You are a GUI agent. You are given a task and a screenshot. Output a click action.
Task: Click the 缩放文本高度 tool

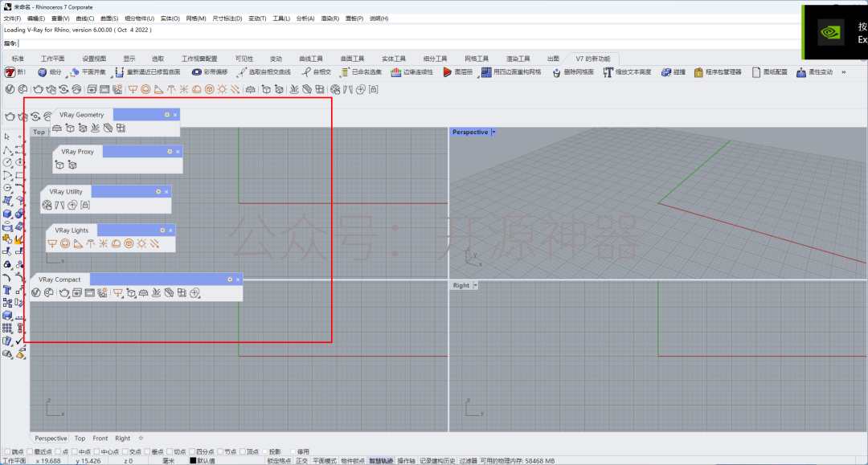(x=627, y=72)
